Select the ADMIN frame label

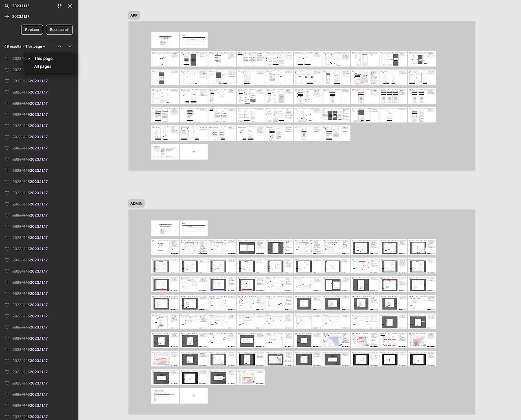(136, 203)
